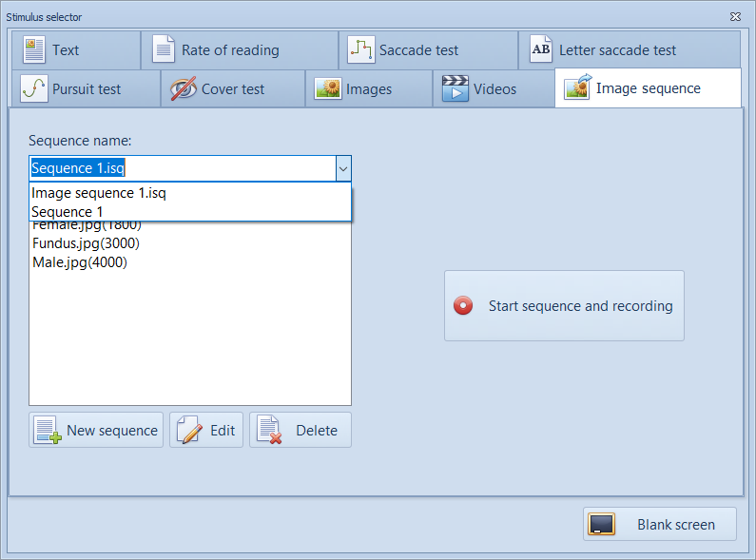Click the Letter saccade test AB icon

[x=540, y=49]
